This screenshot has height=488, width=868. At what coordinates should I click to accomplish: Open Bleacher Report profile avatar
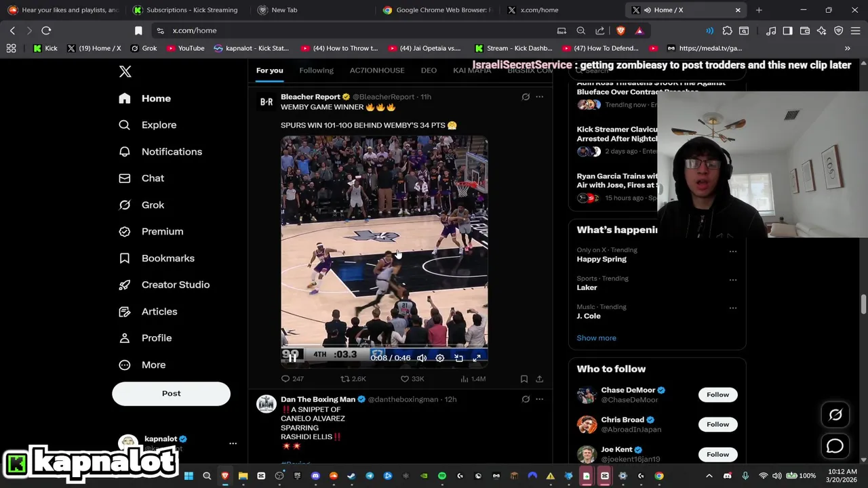(x=267, y=102)
